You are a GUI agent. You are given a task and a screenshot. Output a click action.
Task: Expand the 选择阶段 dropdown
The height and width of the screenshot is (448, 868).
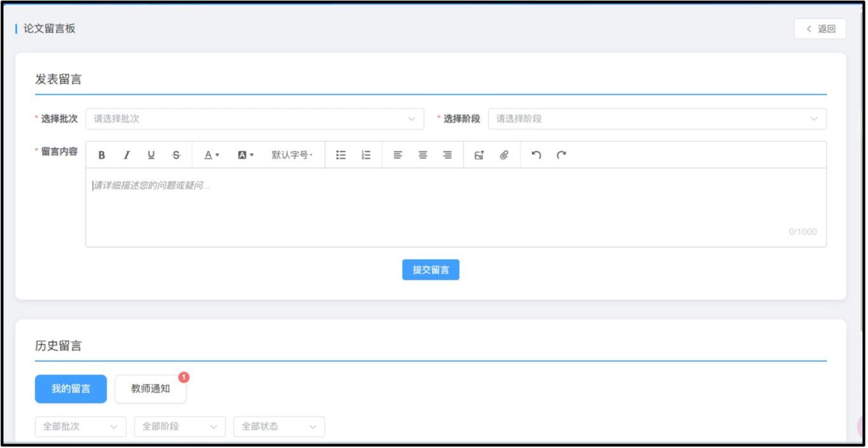tap(656, 119)
